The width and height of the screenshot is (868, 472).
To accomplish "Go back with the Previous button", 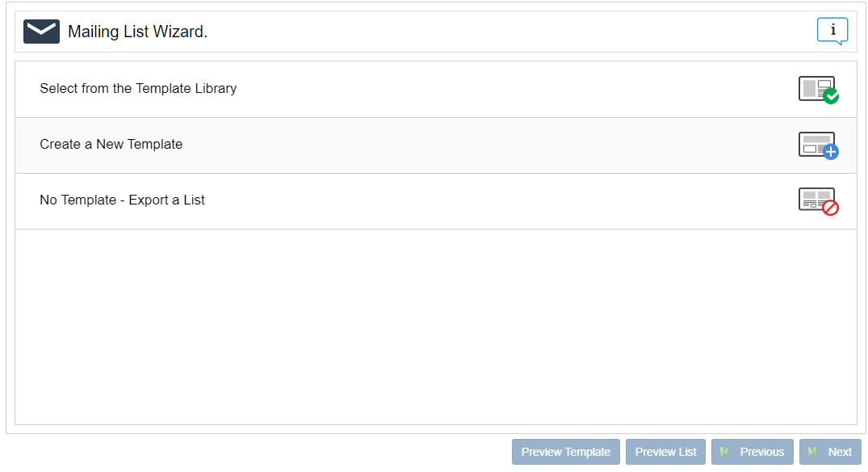I will point(753,452).
